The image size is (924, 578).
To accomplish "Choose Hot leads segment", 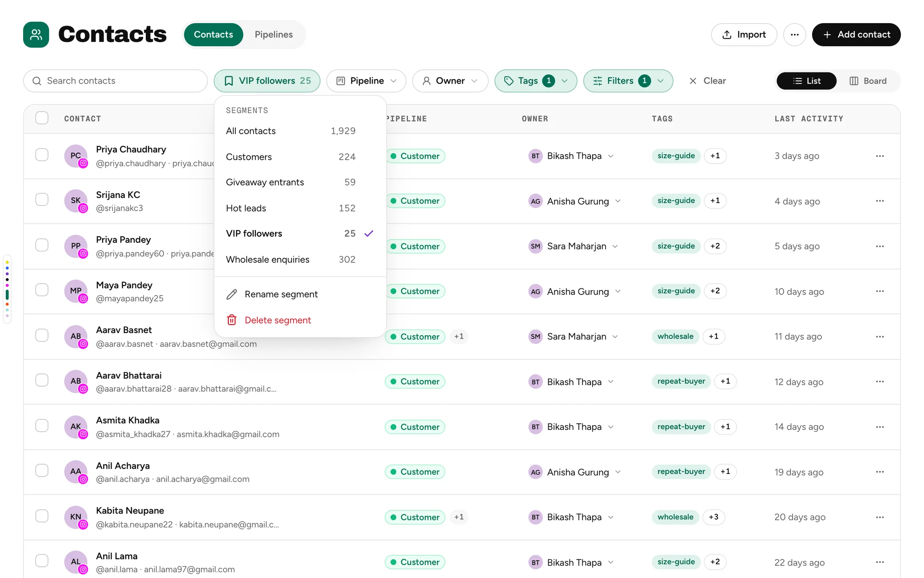I will coord(300,208).
